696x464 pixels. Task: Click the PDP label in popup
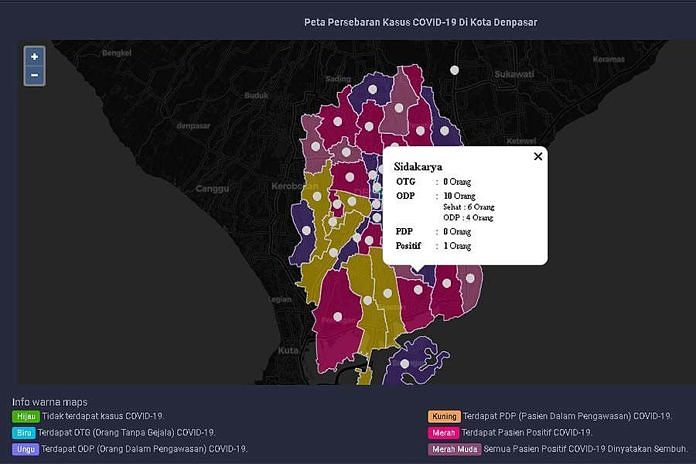pos(404,231)
